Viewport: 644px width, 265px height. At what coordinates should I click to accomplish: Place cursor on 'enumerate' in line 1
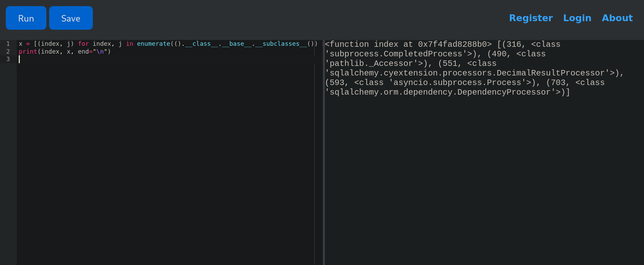154,44
